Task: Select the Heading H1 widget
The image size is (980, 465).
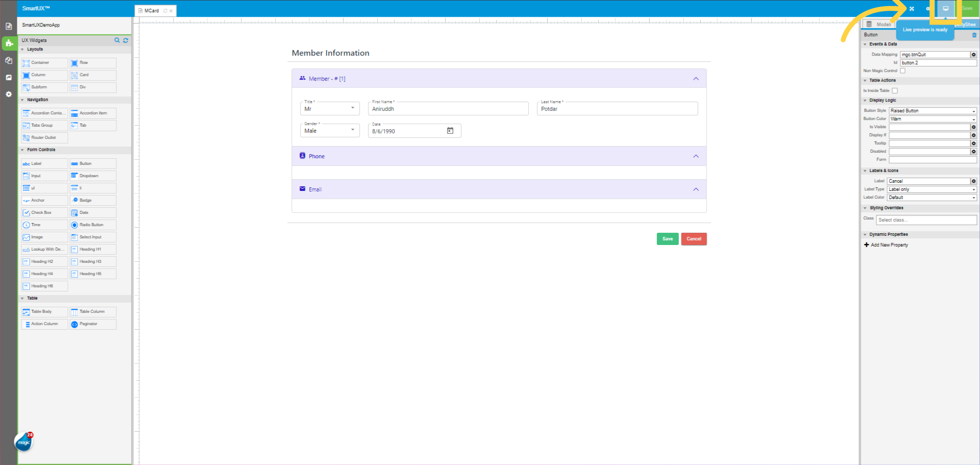Action: [93, 250]
